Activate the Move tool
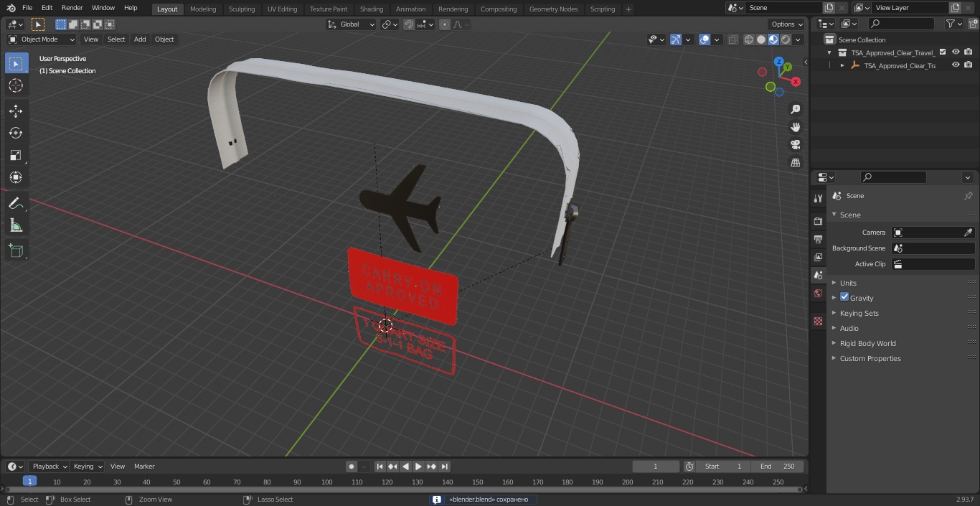Viewport: 980px width, 506px height. pyautogui.click(x=16, y=111)
